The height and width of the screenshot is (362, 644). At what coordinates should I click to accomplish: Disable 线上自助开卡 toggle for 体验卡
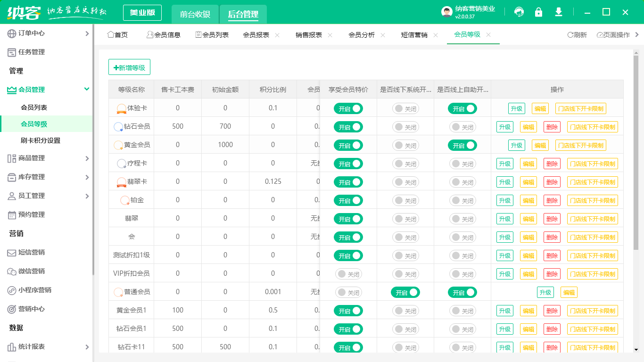(462, 108)
